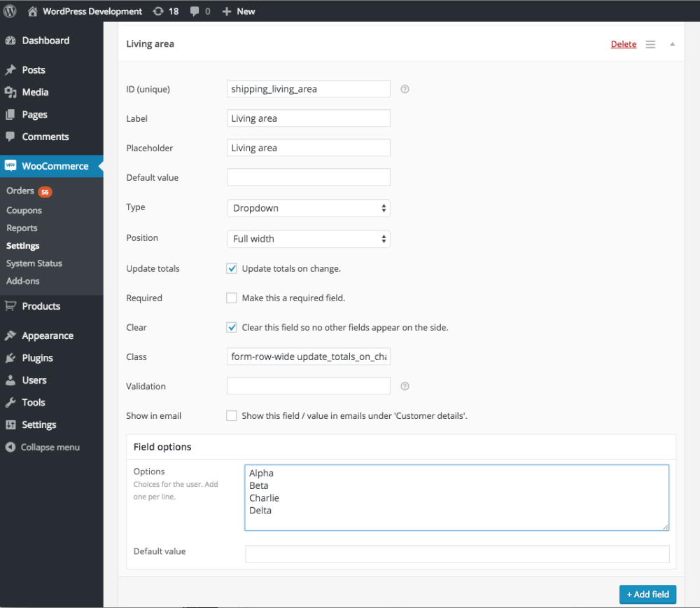The height and width of the screenshot is (608, 700).
Task: Open the home icon for WordPress Development
Action: 32,11
